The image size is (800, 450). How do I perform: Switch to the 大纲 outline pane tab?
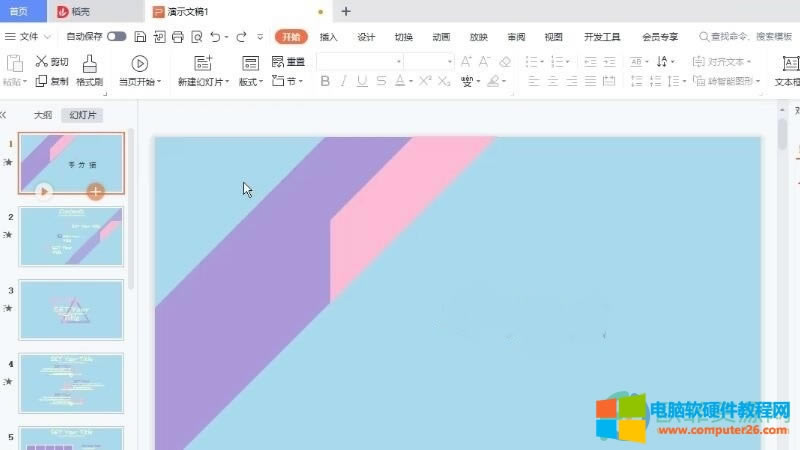click(x=42, y=115)
